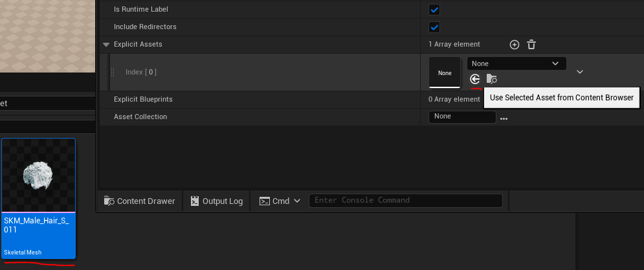Open the Output Log
644x270 pixels.
(x=217, y=201)
